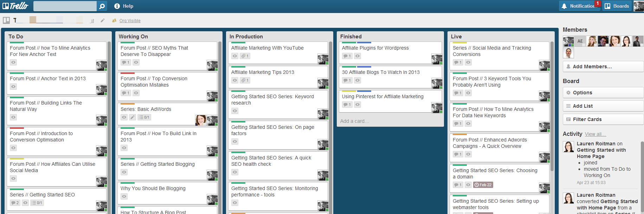Screen dimensions: 644x214
Task: Click the pencil icon to rename board
Action: (103, 20)
